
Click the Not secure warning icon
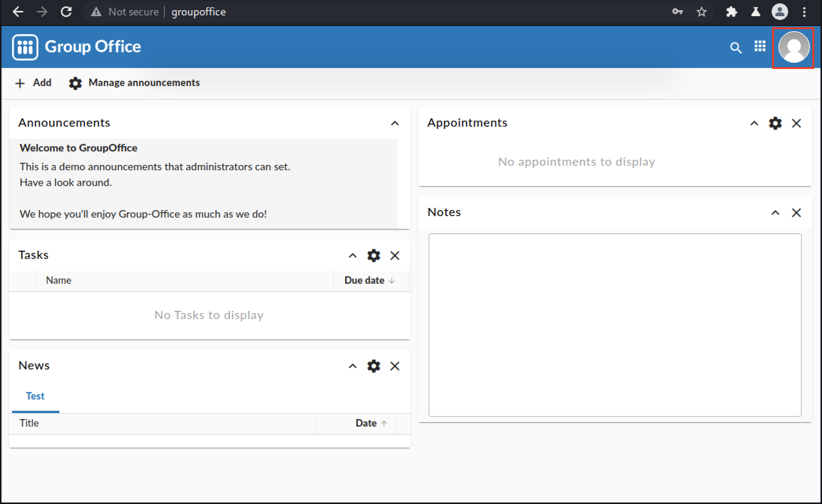(96, 12)
